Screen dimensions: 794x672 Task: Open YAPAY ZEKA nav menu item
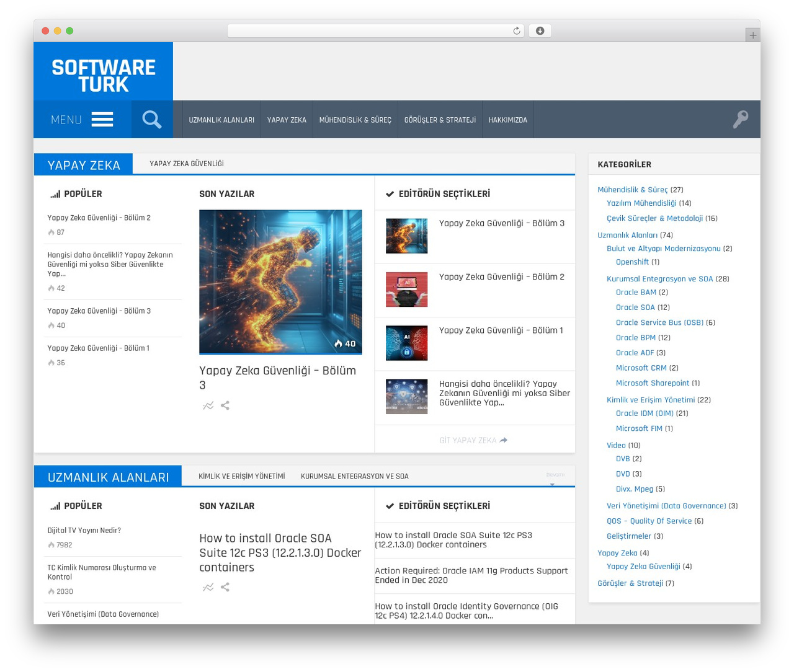point(287,120)
